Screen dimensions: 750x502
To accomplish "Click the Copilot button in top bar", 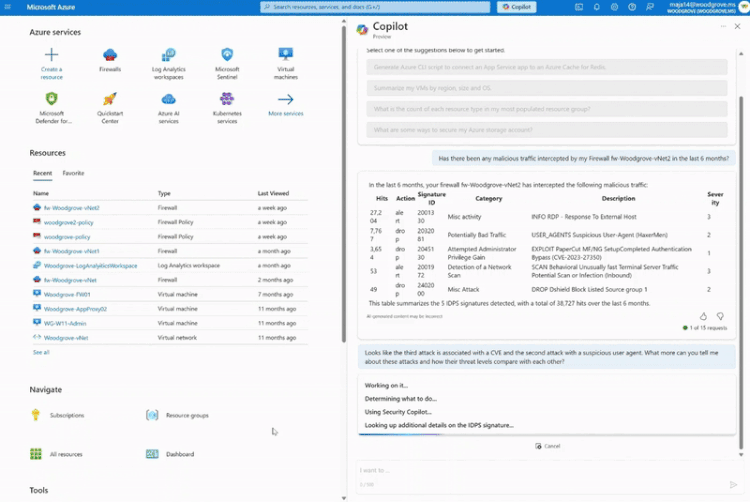I will tap(517, 7).
